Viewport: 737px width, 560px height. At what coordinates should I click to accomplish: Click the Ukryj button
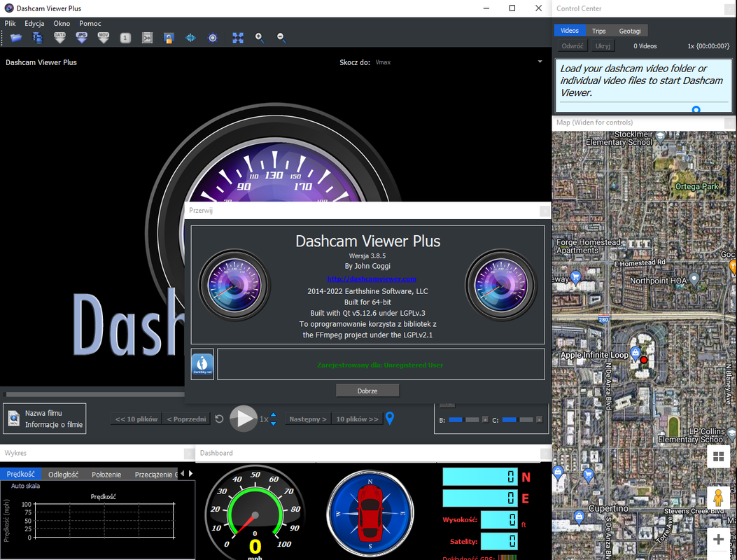pos(603,46)
